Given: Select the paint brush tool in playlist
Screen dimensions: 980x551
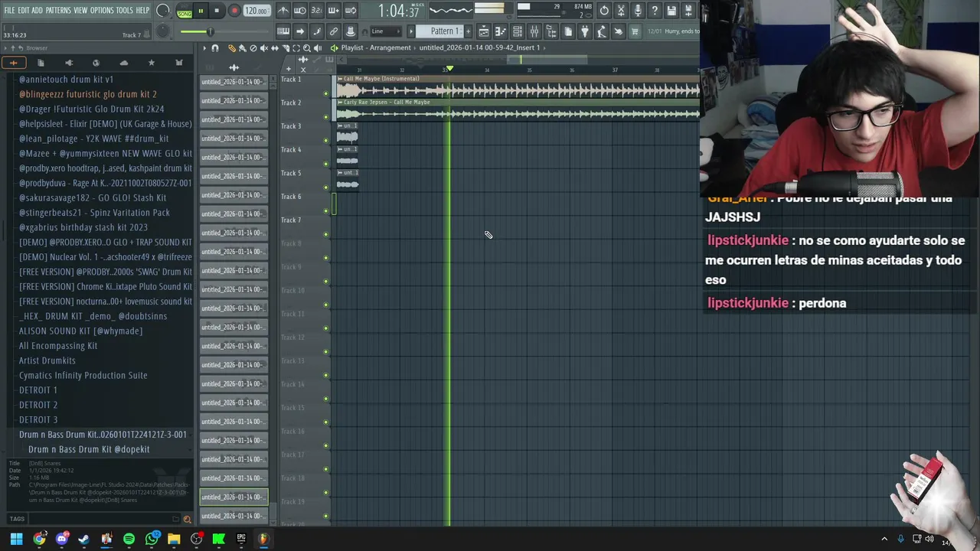Looking at the screenshot, I should pyautogui.click(x=242, y=48).
